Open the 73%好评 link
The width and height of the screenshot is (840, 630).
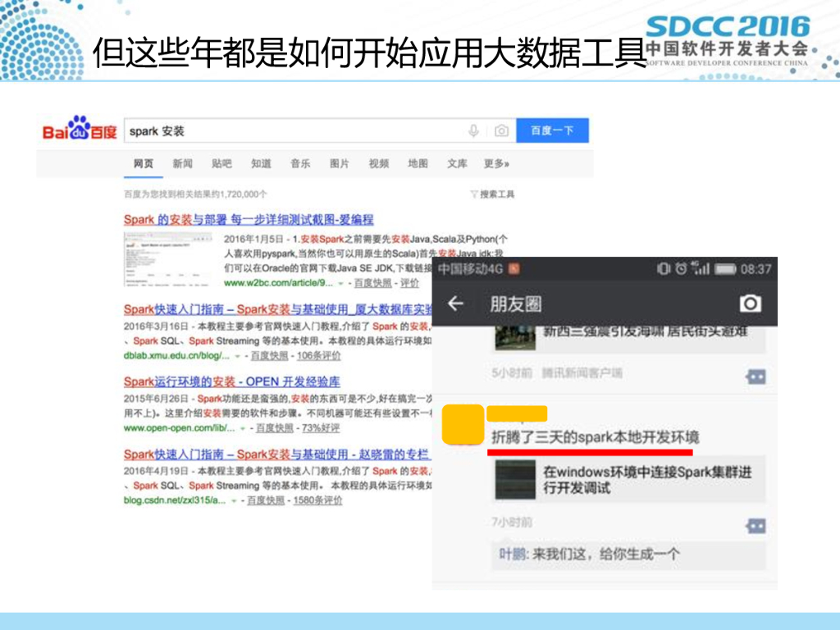click(321, 428)
